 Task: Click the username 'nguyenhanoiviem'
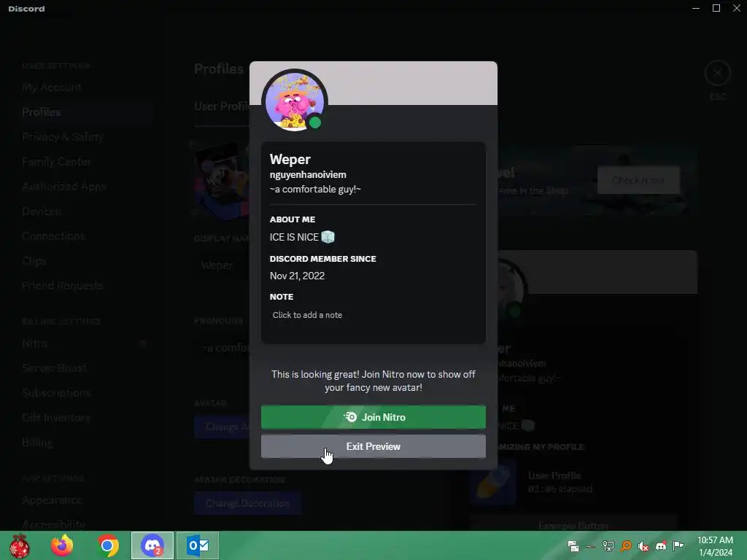click(308, 175)
